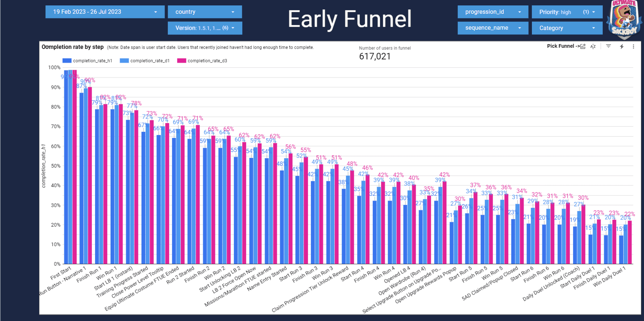Click the lightning bolt icon
The height and width of the screenshot is (321, 644).
point(622,46)
